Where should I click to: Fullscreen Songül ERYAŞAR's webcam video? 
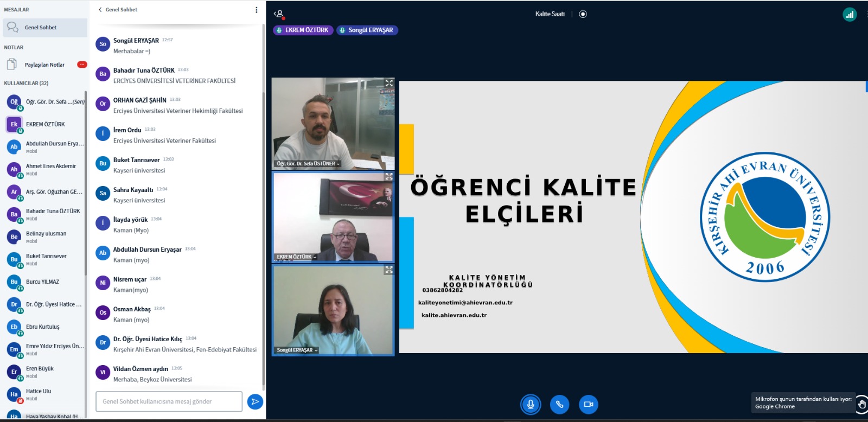coord(389,270)
